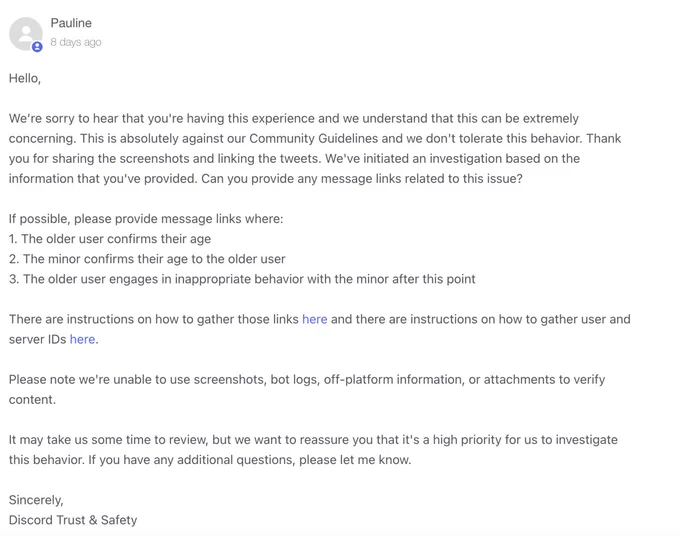Click the word 'tweets' in the message
Viewport: 680px width, 536px height.
pos(298,159)
